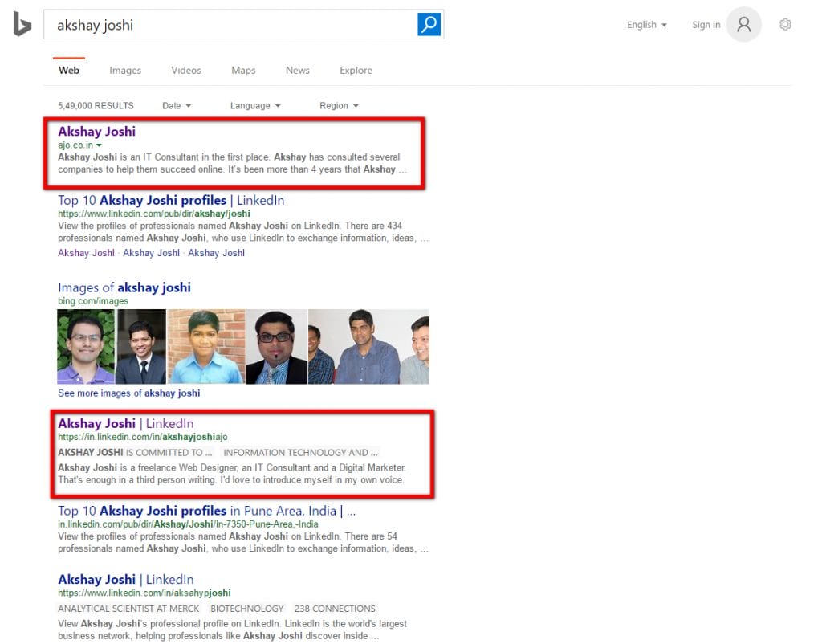Open 'See more images of akshay joshi'

pos(128,393)
